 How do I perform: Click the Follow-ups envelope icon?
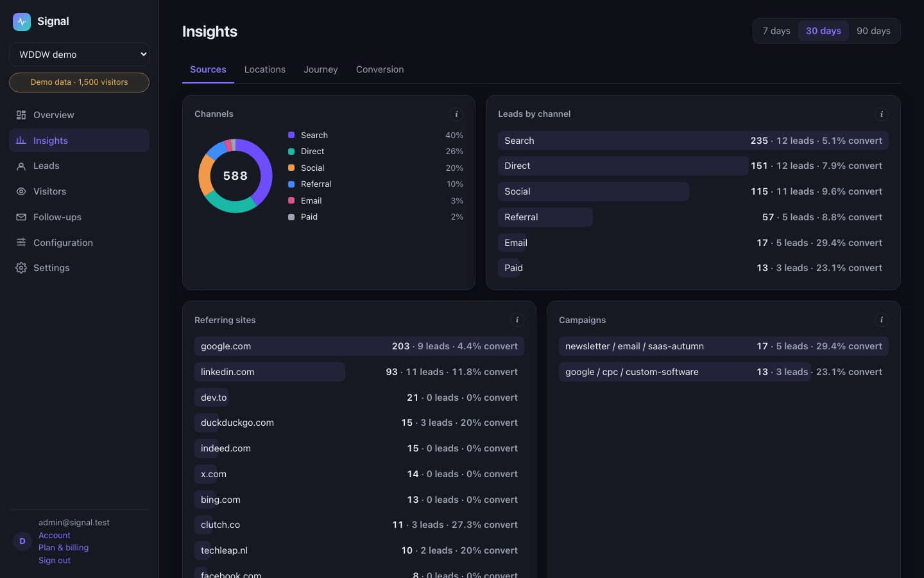pos(21,217)
